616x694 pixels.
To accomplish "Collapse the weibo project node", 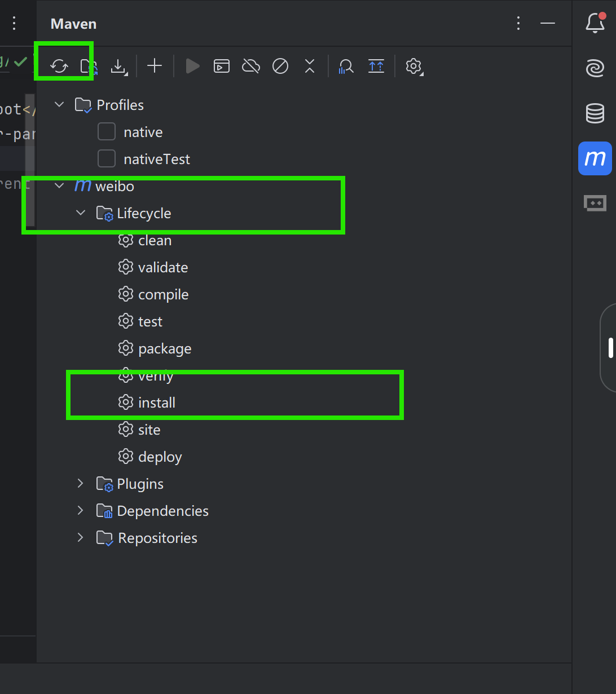I will click(59, 186).
